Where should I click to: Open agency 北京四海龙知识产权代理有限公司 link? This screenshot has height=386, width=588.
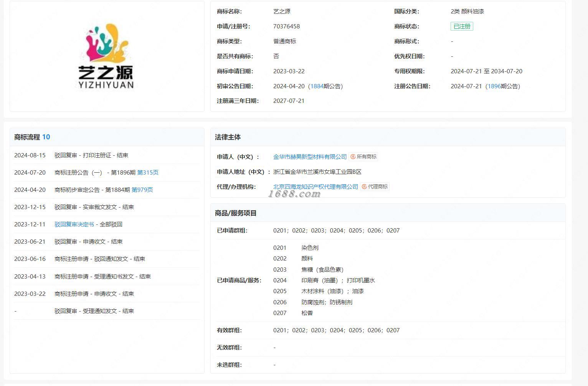315,186
